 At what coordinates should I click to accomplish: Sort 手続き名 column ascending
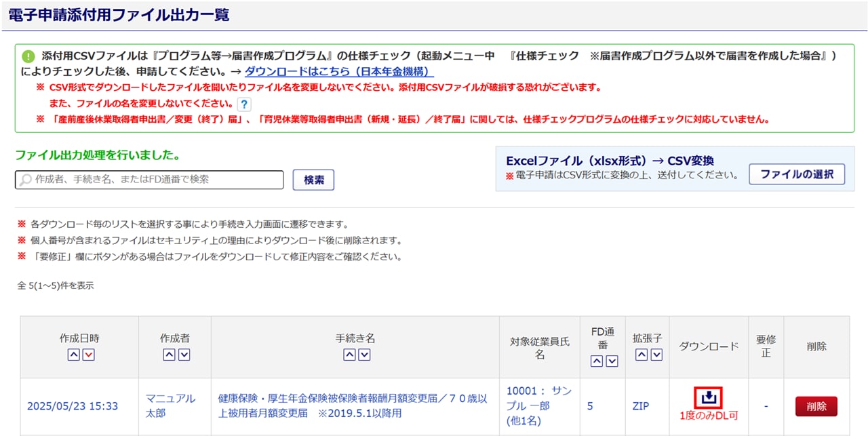[x=349, y=355]
